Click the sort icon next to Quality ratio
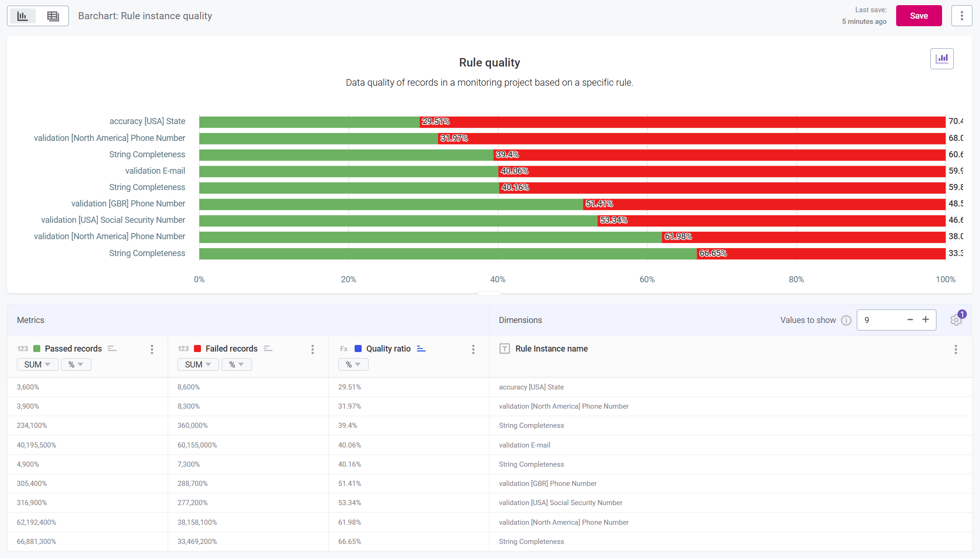Image resolution: width=980 pixels, height=558 pixels. tap(421, 349)
